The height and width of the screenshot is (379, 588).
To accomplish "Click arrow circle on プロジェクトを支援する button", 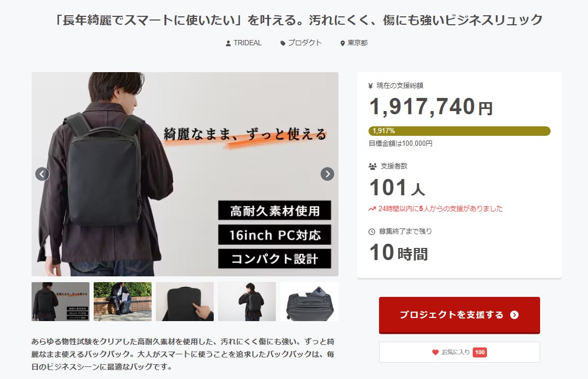I will coord(514,315).
